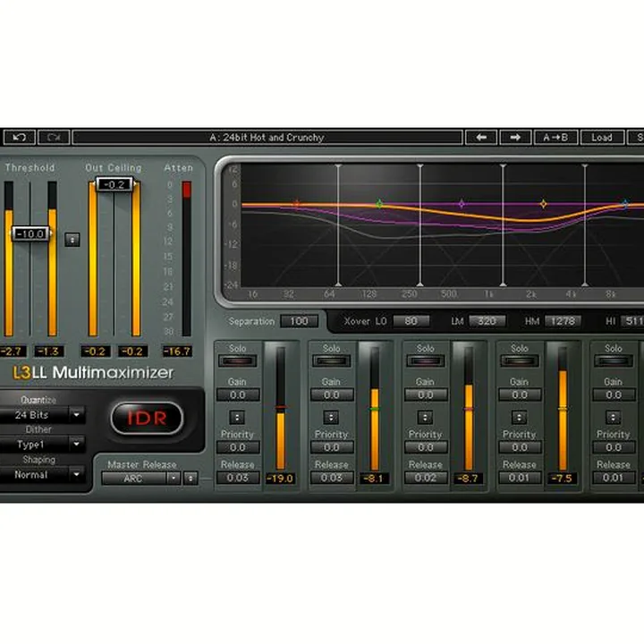The image size is (644, 644).
Task: Click the fifth band Priority field
Action: 614,447
